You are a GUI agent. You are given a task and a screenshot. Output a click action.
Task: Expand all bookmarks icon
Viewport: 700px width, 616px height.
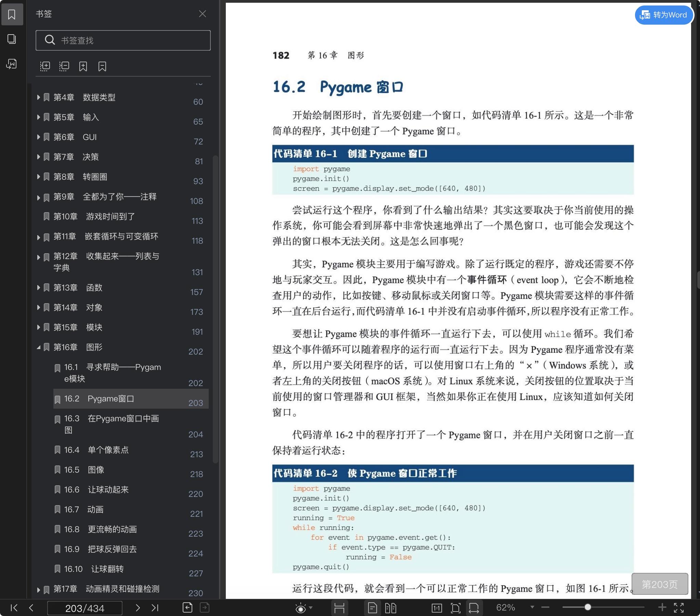click(x=45, y=66)
